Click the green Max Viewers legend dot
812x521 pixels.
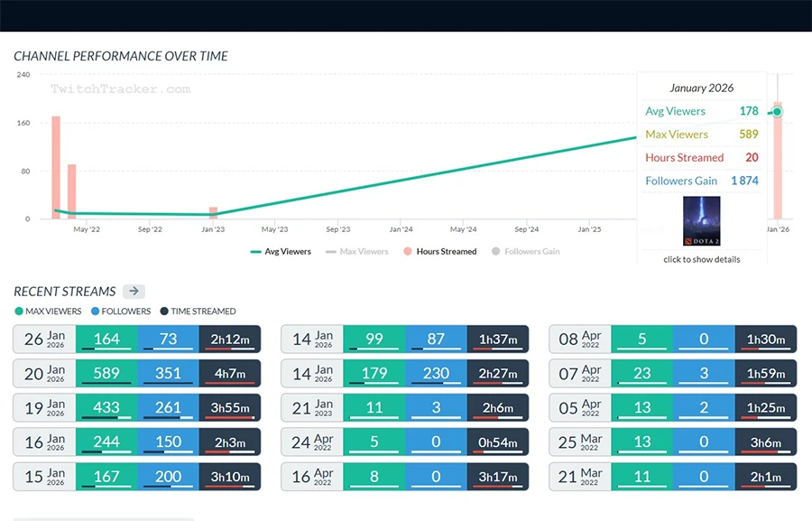(x=19, y=312)
